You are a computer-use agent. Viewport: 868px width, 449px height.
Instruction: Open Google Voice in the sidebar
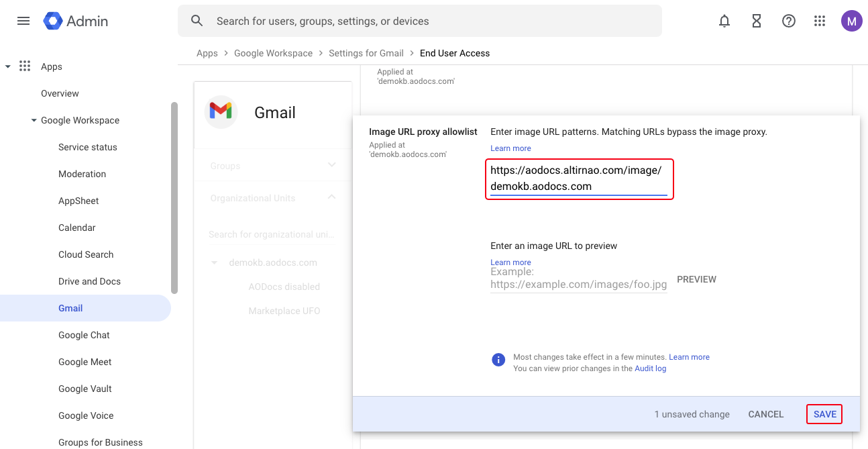click(x=86, y=415)
